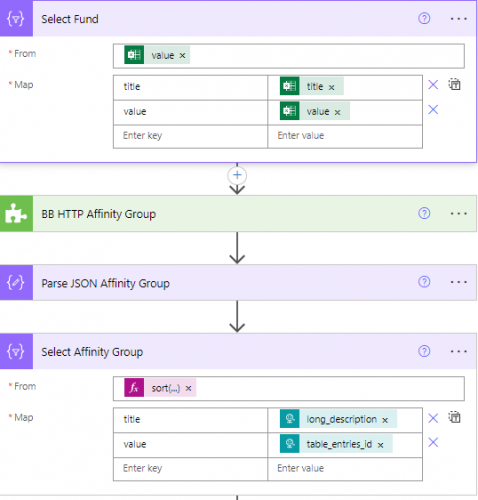478x500 pixels.
Task: Open ellipsis menu on BB HTTP Affinity Group
Action: [x=458, y=213]
